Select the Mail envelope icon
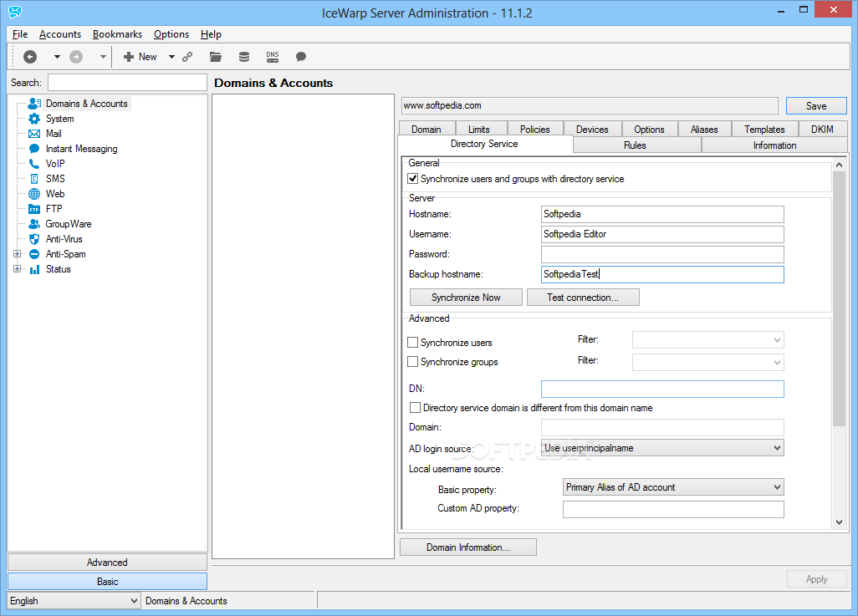The height and width of the screenshot is (616, 858). click(34, 134)
